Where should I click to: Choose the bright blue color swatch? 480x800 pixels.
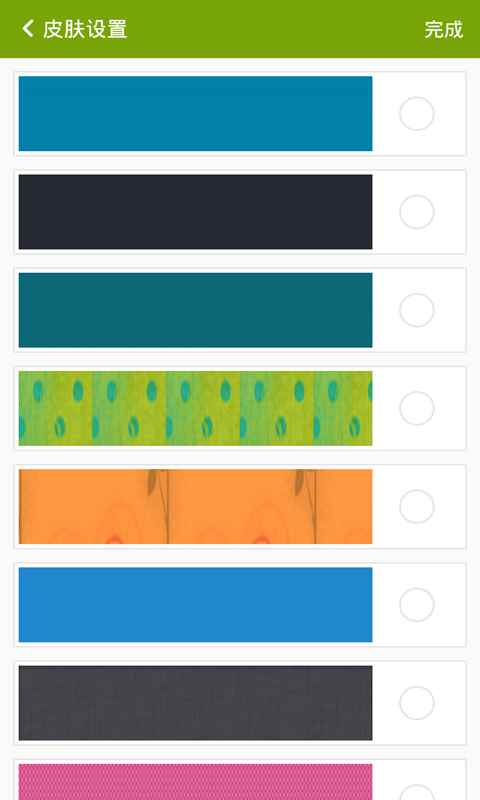(x=195, y=605)
